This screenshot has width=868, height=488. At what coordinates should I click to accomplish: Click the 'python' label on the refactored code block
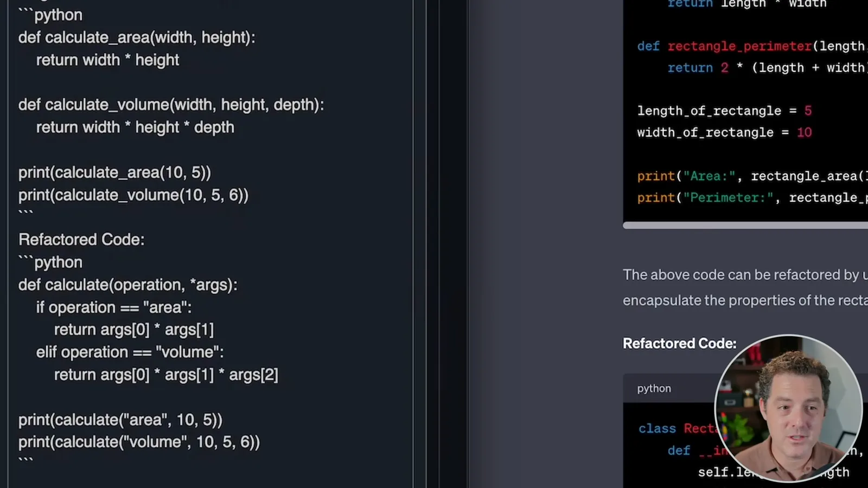pyautogui.click(x=654, y=388)
